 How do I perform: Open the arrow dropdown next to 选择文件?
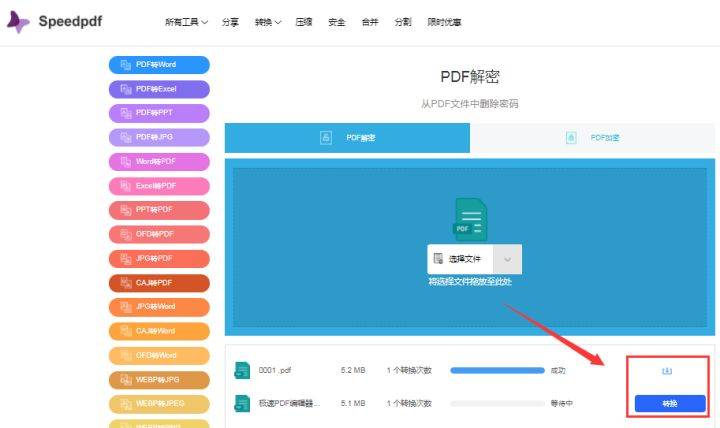point(507,259)
